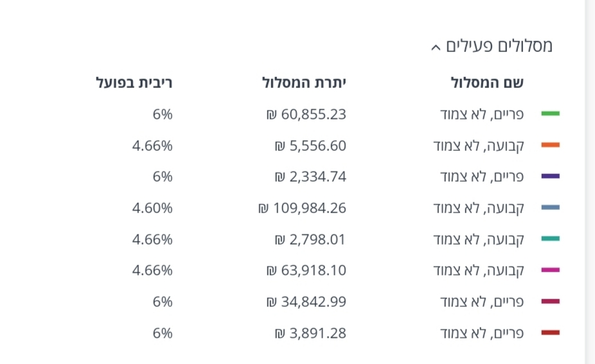Click the ריבית בפועל column header

coord(134,83)
